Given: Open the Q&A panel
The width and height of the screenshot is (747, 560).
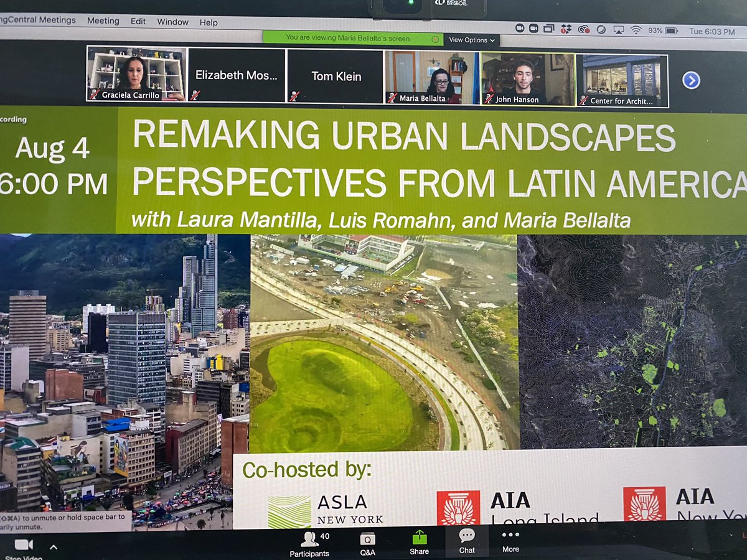Looking at the screenshot, I should click(x=368, y=543).
